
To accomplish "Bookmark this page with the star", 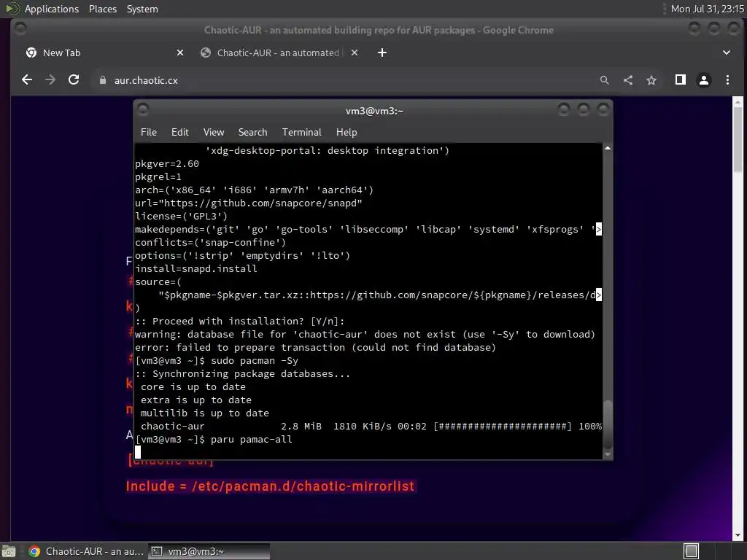I will 651,80.
